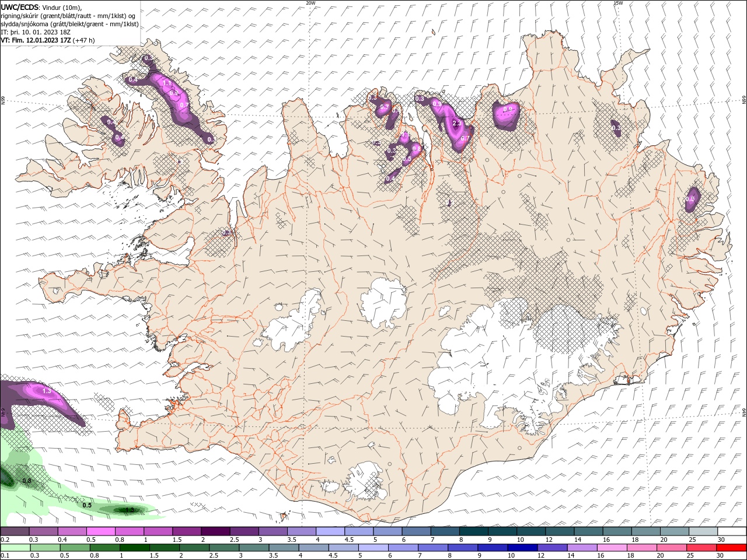Image resolution: width=747 pixels, height=560 pixels.
Task: Select the dark teal 8–9 snow legend swatch
Action: click(x=473, y=531)
